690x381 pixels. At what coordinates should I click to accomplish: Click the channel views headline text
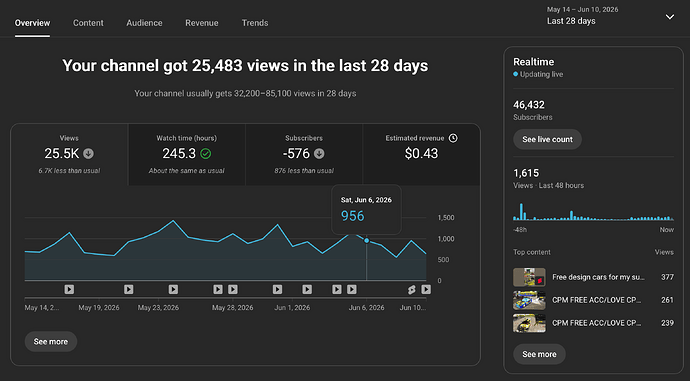[x=245, y=66]
